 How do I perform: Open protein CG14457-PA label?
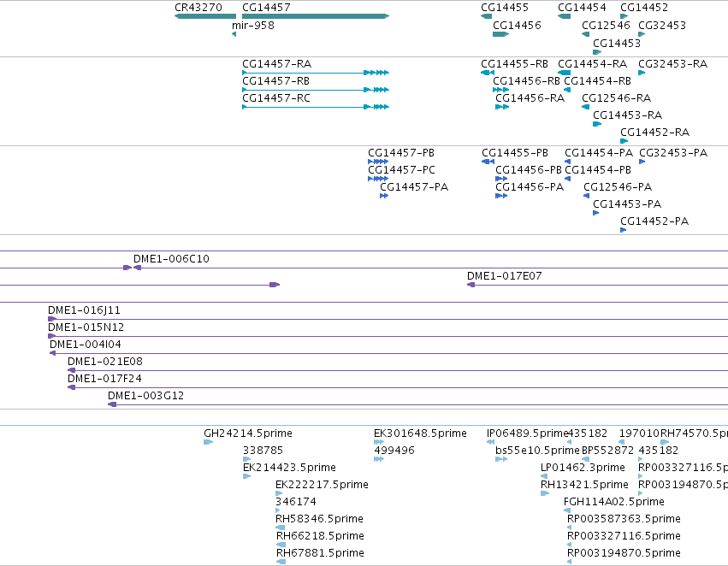click(x=414, y=187)
